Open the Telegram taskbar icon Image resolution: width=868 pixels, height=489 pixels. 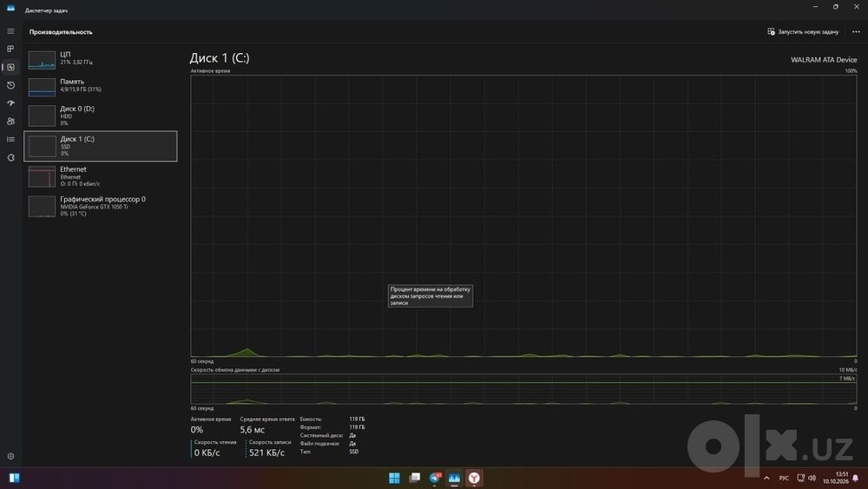pos(435,478)
